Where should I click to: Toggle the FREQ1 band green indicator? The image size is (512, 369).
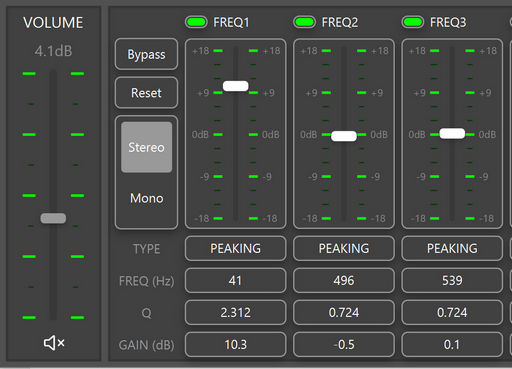click(x=196, y=22)
